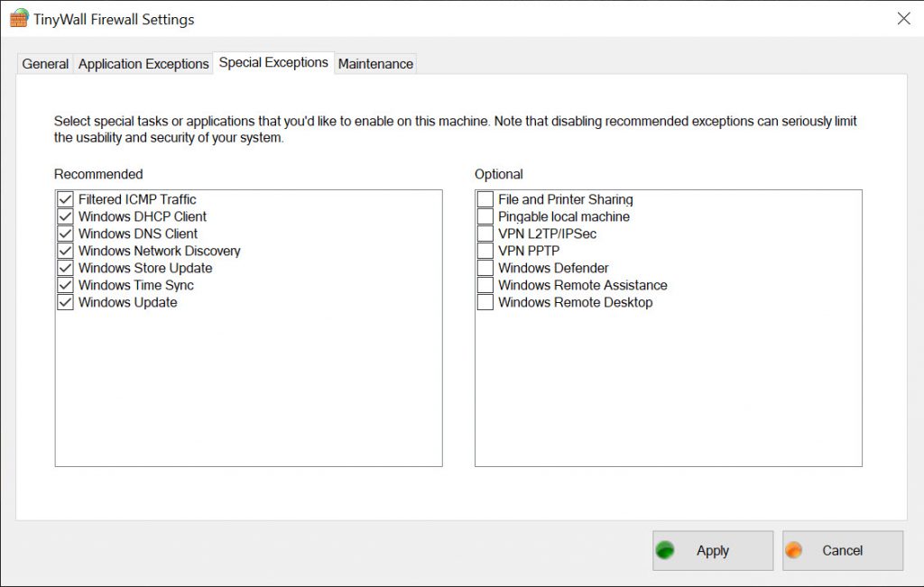This screenshot has width=924, height=587.
Task: Uncheck the Windows DNS Client checkbox
Action: [x=65, y=234]
